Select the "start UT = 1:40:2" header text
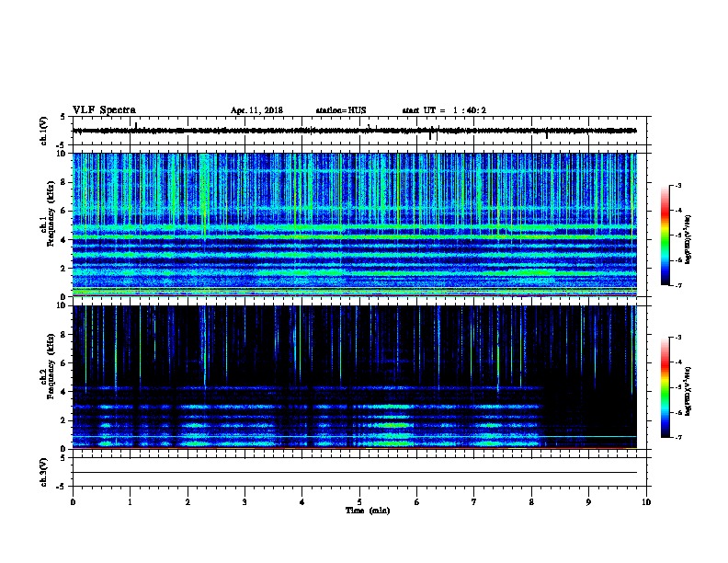 click(x=444, y=110)
